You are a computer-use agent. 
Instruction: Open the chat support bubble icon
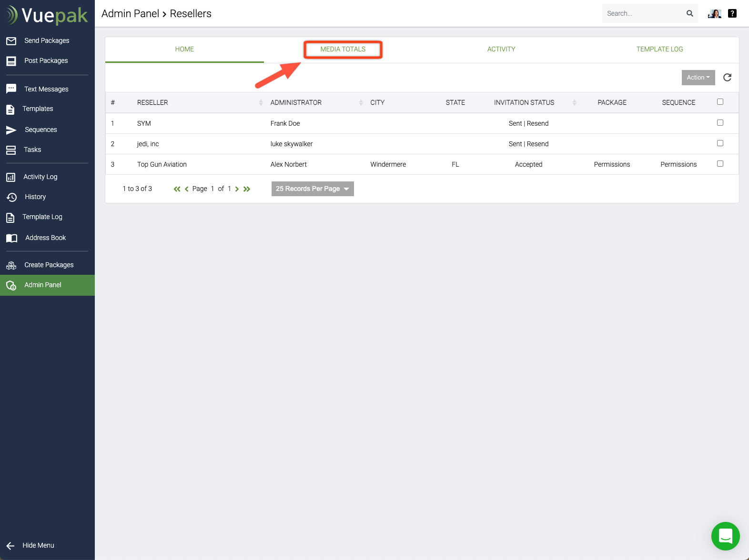pos(725,536)
